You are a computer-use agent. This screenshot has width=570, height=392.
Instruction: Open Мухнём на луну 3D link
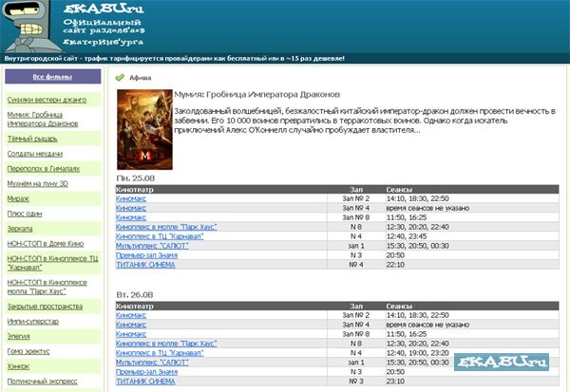pos(37,183)
